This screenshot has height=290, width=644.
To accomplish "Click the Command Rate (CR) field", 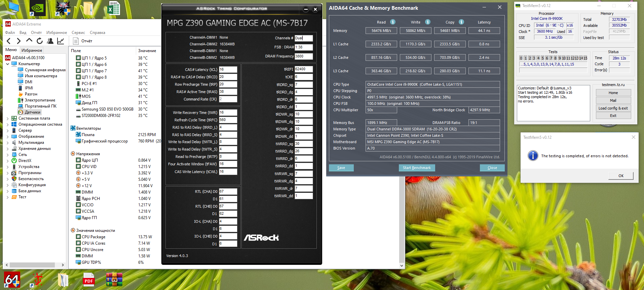I will click(228, 99).
